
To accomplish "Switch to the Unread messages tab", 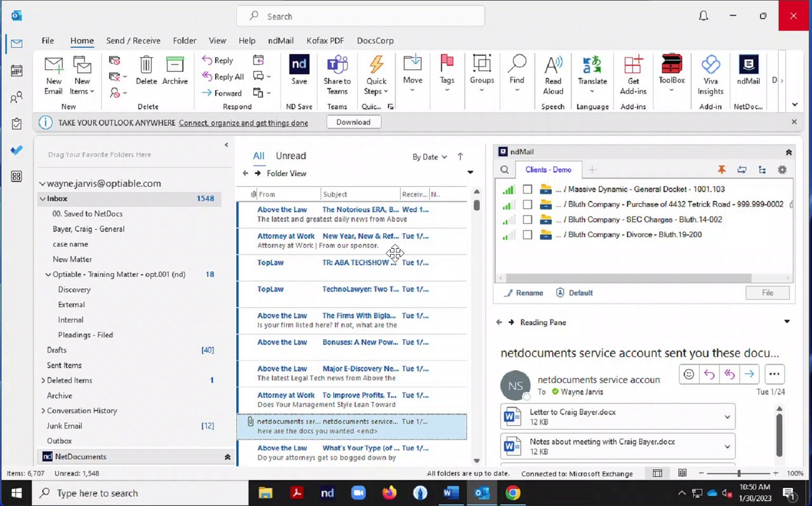I will (x=291, y=156).
